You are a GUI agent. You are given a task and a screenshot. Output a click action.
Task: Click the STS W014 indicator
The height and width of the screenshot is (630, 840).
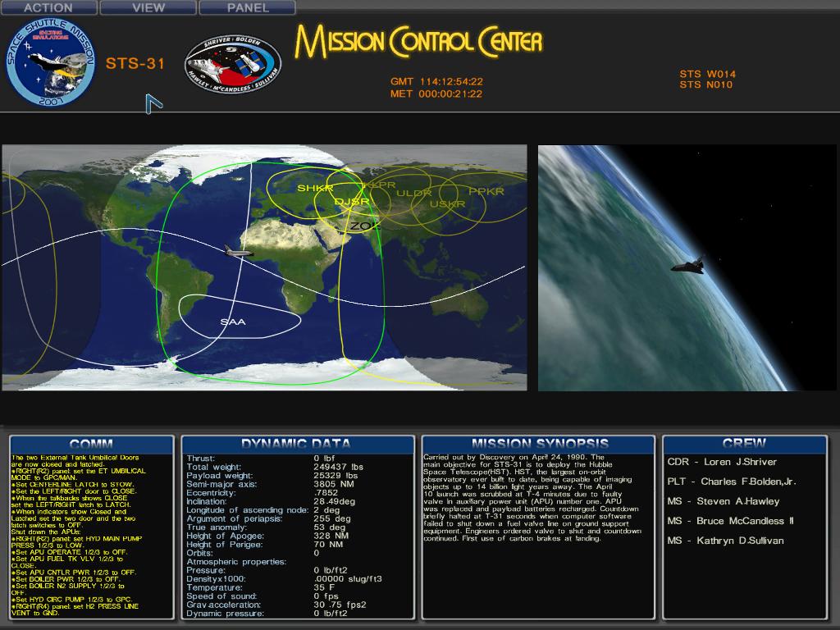coord(708,74)
